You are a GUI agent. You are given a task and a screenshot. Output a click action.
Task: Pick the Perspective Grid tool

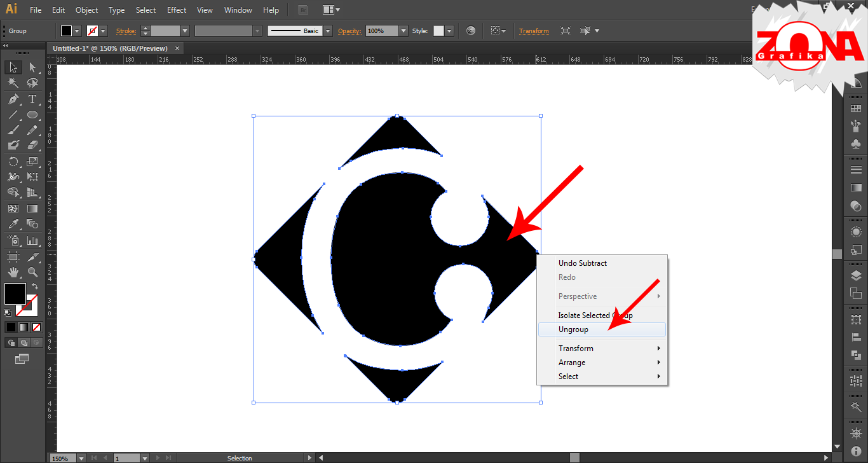pos(32,192)
